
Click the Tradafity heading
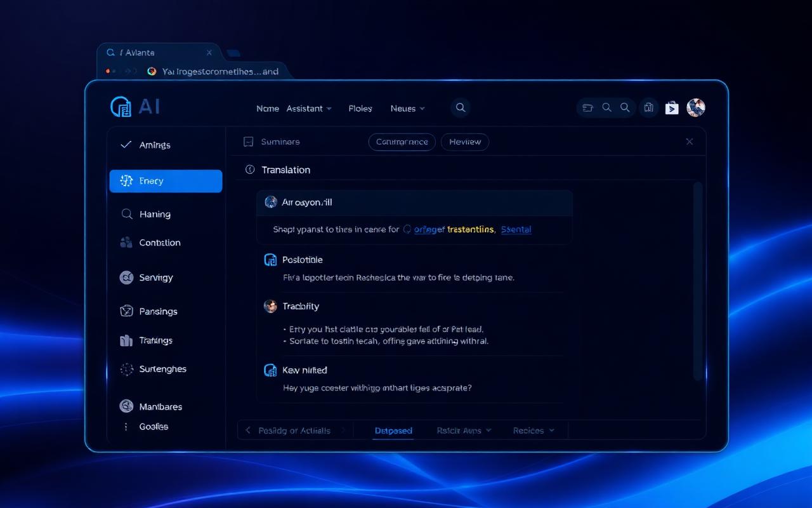coord(301,306)
